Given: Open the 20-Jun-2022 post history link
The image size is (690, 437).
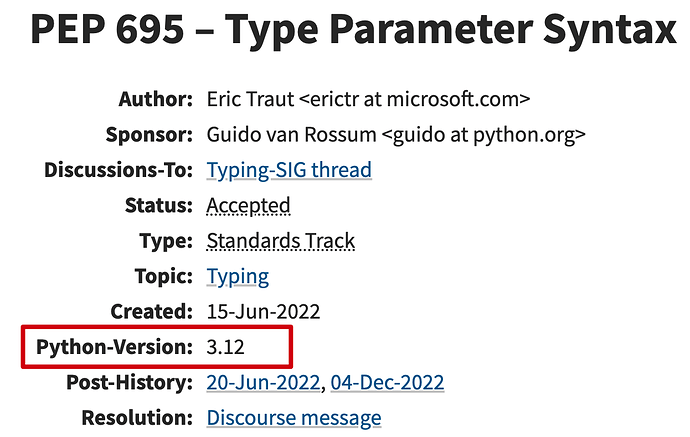Looking at the screenshot, I should click(263, 382).
